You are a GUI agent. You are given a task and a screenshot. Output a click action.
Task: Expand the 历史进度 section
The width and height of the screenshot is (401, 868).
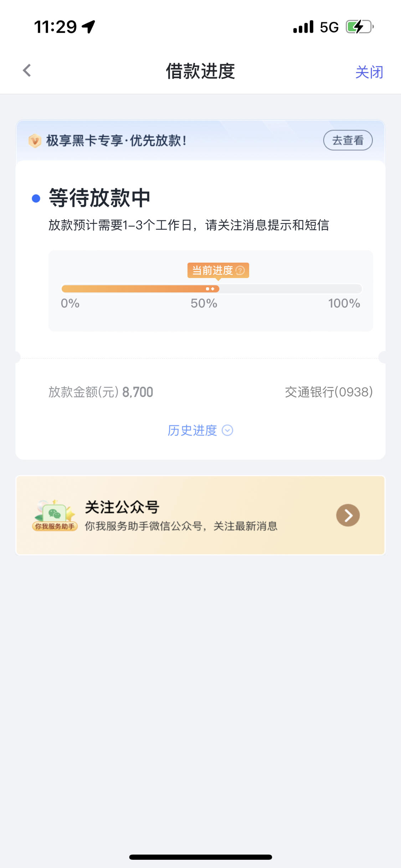[200, 430]
